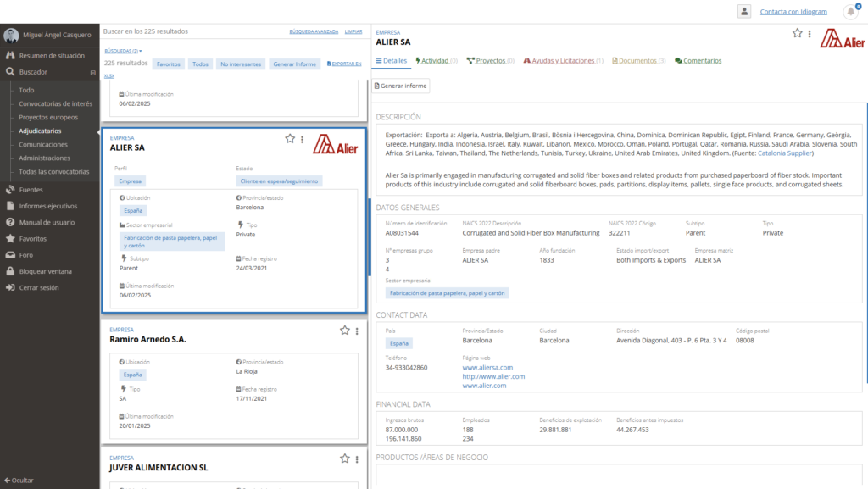The height and width of the screenshot is (489, 868).
Task: Click España tag in Contact Data
Action: click(x=398, y=343)
